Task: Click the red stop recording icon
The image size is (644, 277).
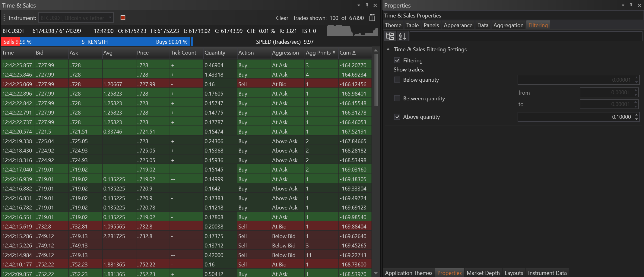Action: (x=123, y=18)
